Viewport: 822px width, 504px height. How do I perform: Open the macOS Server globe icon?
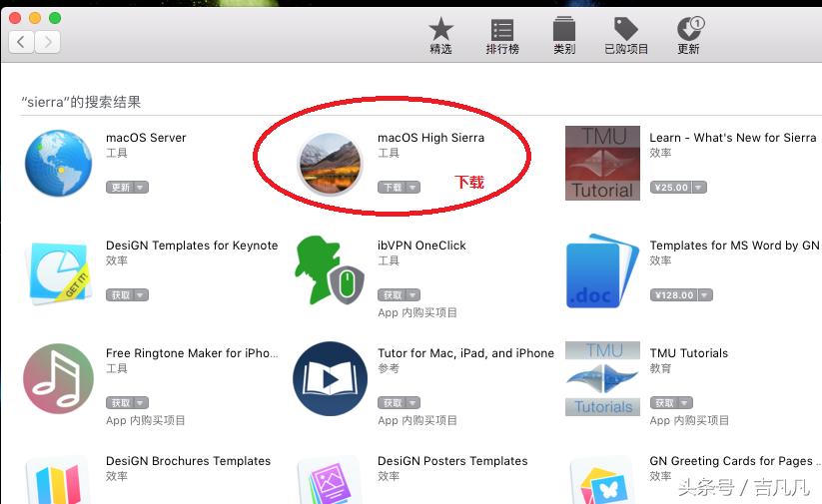58,164
